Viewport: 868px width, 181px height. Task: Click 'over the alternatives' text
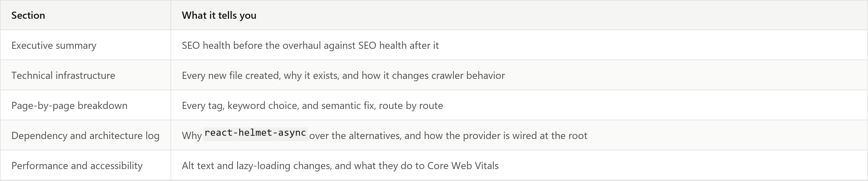(355, 135)
